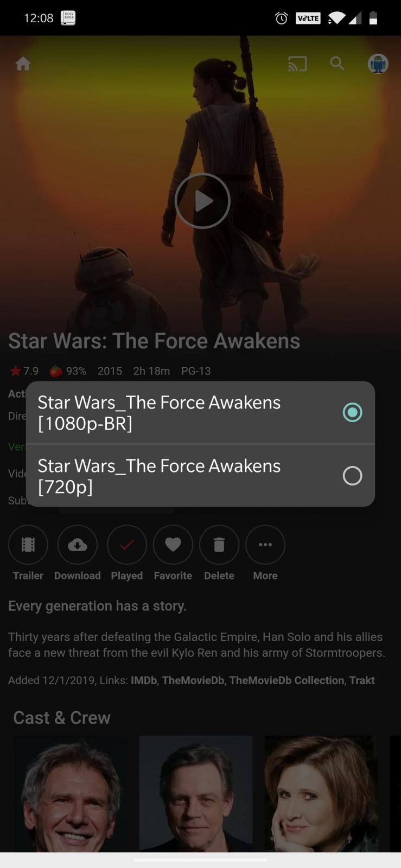
Task: Expand the More options ellipsis
Action: pyautogui.click(x=265, y=545)
